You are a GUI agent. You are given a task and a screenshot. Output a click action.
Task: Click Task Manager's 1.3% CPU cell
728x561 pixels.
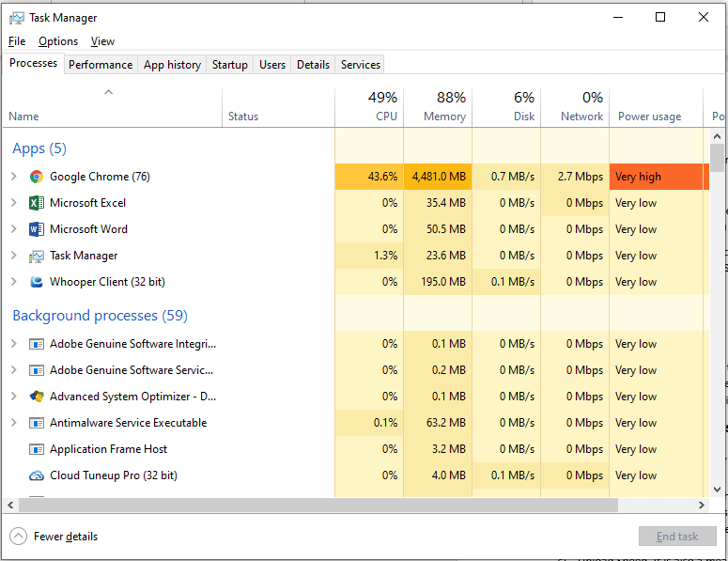(x=369, y=256)
